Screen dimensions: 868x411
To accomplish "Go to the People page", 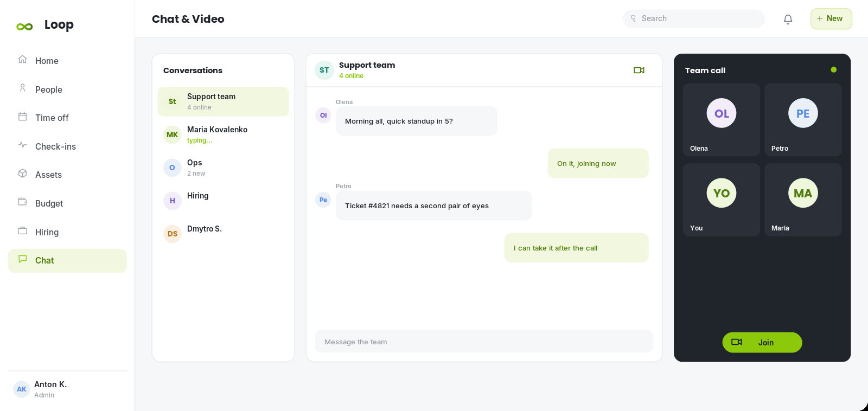I will tap(67, 89).
